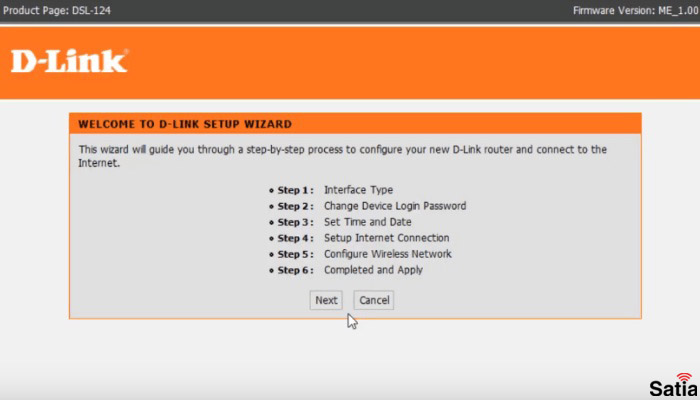Click 'Step 5:' label
The image size is (700, 400).
[296, 254]
